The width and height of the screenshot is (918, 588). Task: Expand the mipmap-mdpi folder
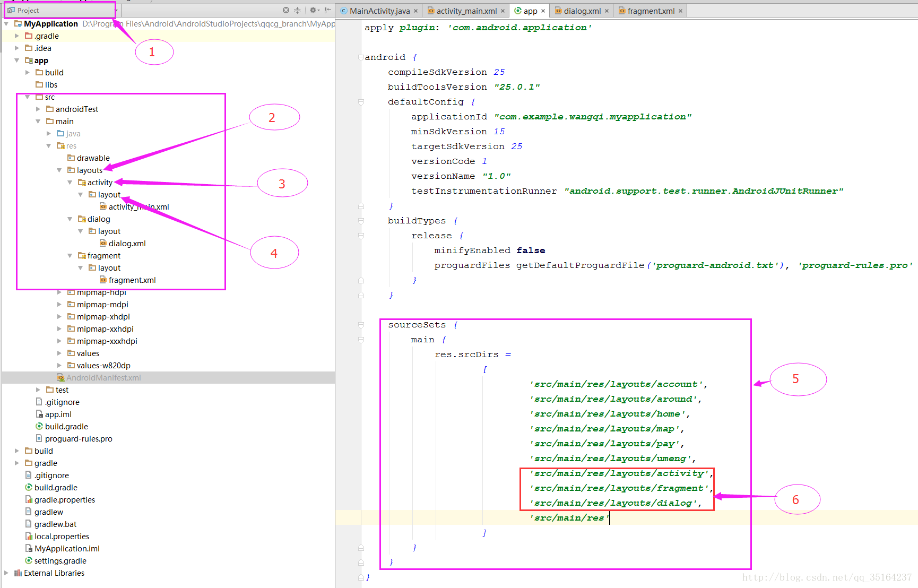[x=59, y=304]
